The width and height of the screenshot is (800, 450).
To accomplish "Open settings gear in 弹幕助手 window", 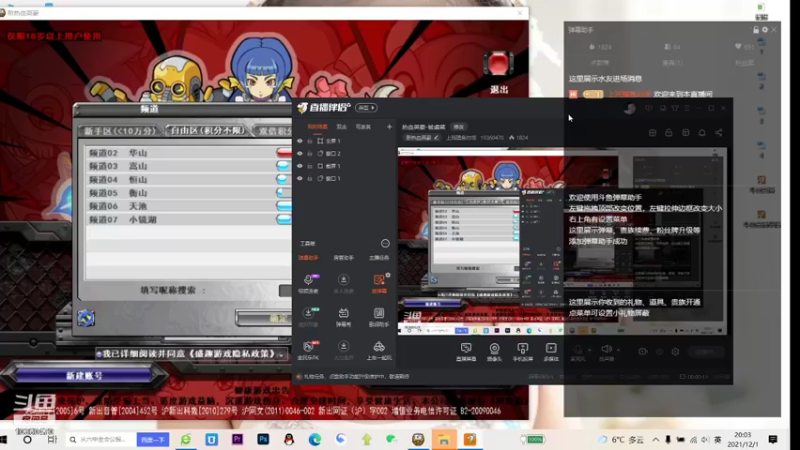I will click(765, 30).
